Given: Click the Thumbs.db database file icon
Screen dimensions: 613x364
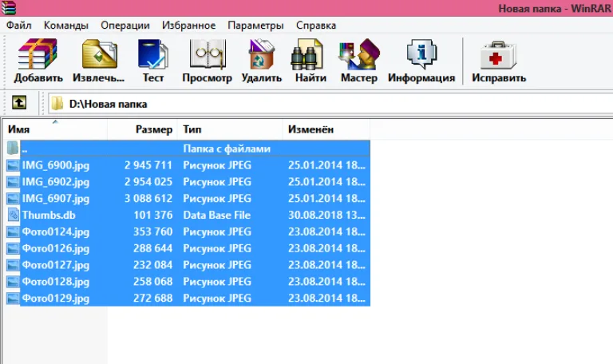Looking at the screenshot, I should point(14,215).
